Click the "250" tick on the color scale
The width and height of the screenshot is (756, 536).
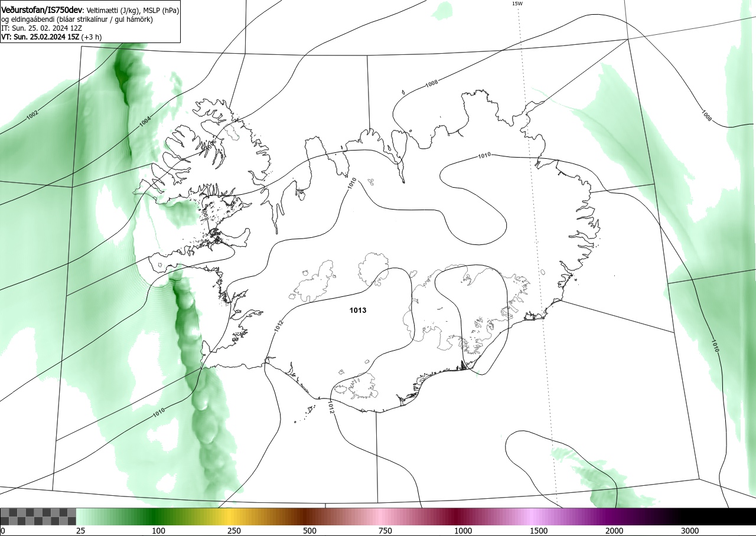(234, 531)
